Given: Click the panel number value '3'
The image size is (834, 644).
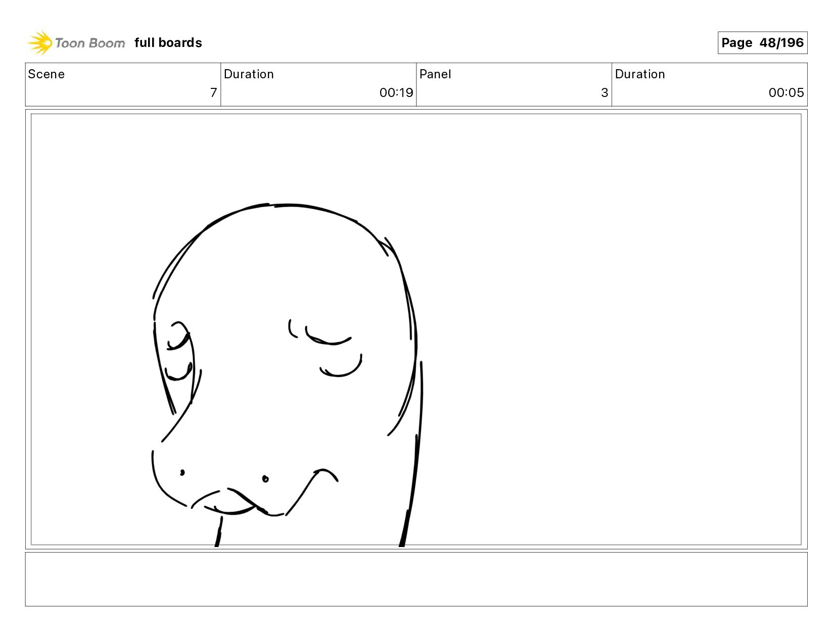Looking at the screenshot, I should [605, 92].
